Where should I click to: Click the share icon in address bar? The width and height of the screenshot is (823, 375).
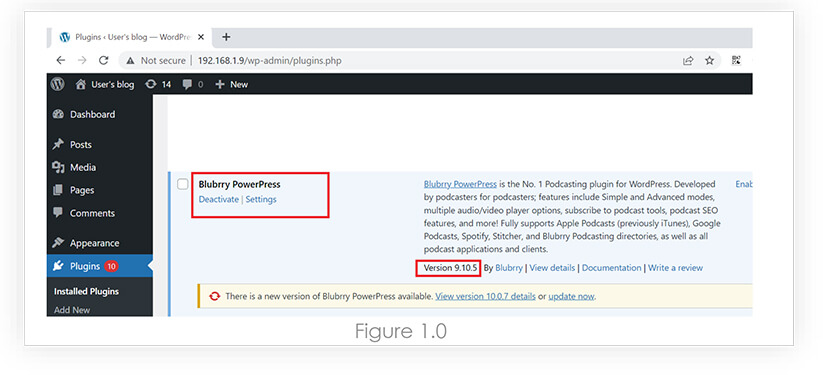click(688, 60)
